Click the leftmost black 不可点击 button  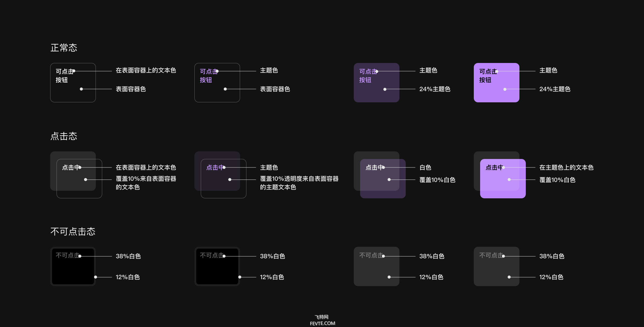click(x=73, y=266)
